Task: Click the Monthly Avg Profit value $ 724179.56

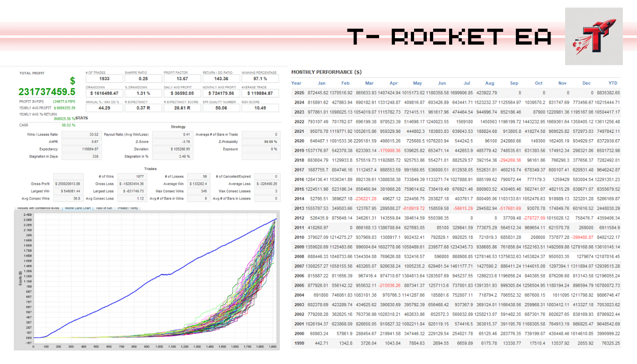Action: (x=221, y=93)
